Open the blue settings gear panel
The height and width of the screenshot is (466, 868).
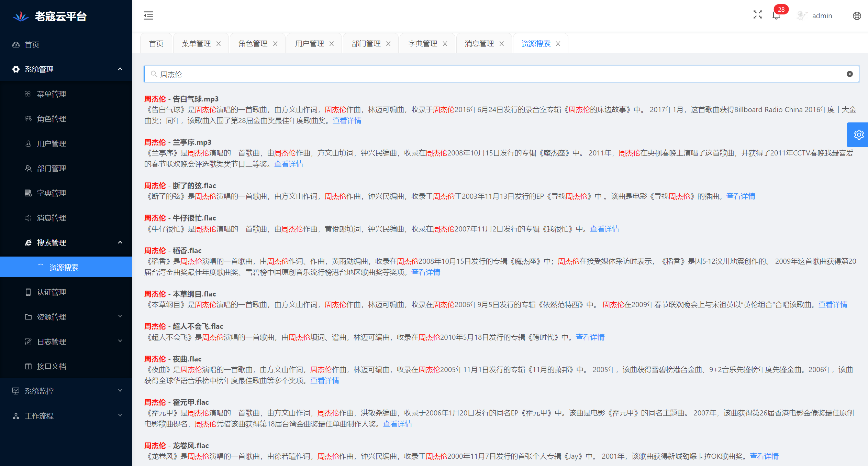[x=858, y=135]
